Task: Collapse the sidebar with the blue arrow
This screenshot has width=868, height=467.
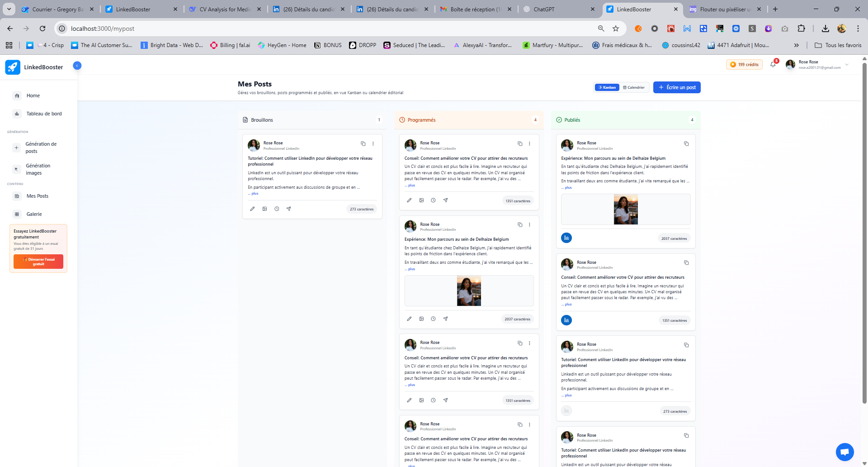Action: pyautogui.click(x=77, y=66)
